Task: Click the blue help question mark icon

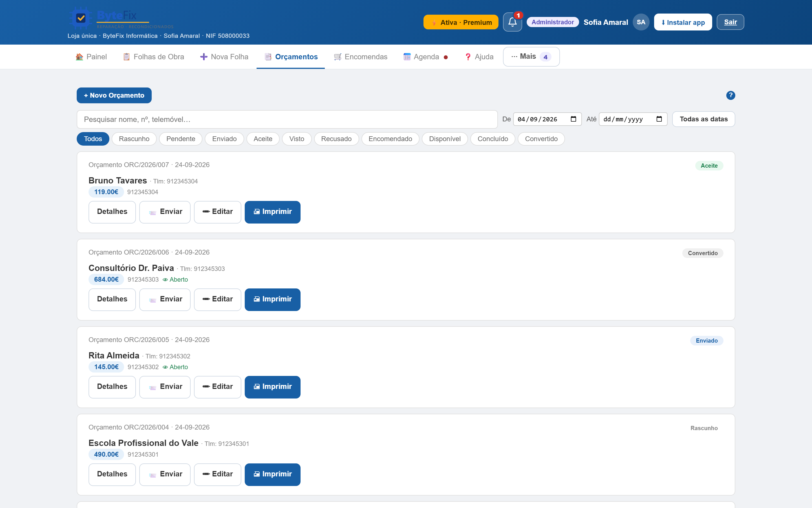Action: click(731, 95)
